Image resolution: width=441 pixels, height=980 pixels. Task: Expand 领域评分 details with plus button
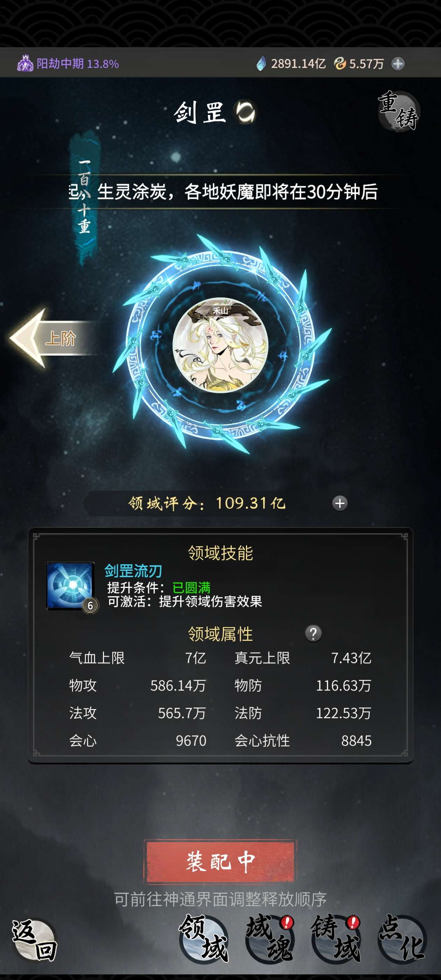(x=340, y=503)
